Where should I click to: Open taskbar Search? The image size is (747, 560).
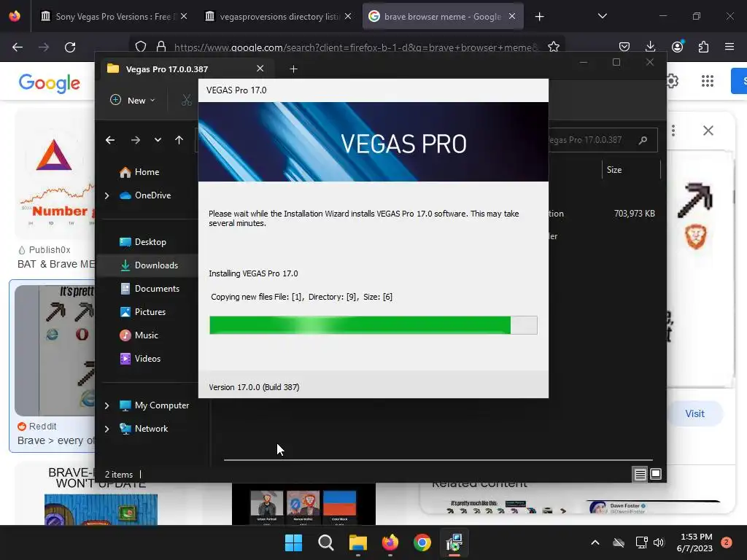pyautogui.click(x=326, y=542)
